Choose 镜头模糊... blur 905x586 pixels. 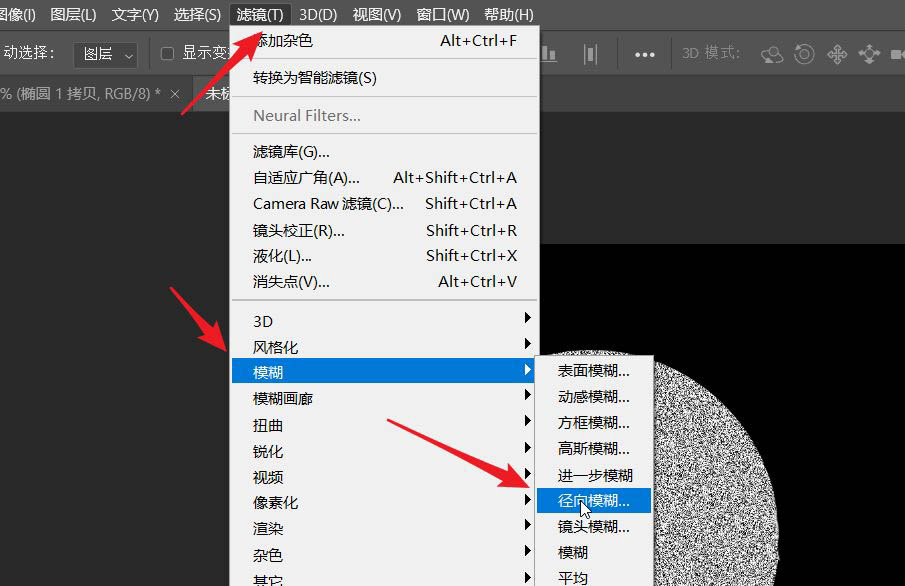point(594,527)
